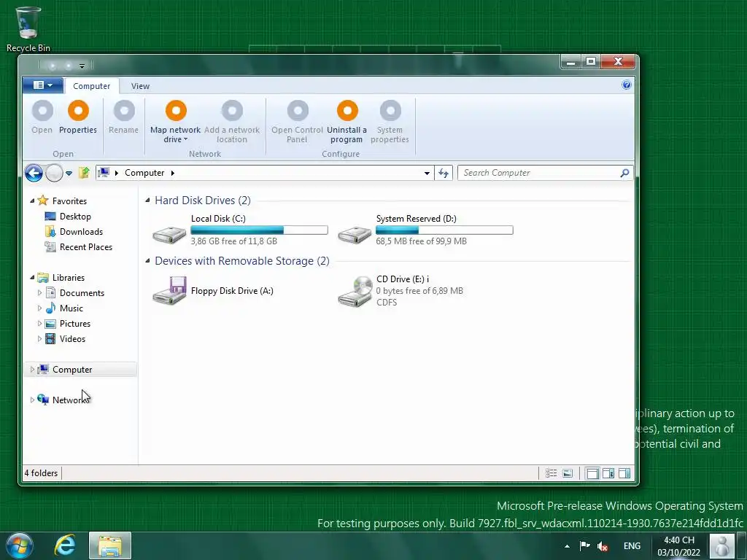Click Add a network location
This screenshot has height=560, width=747.
coord(232,122)
